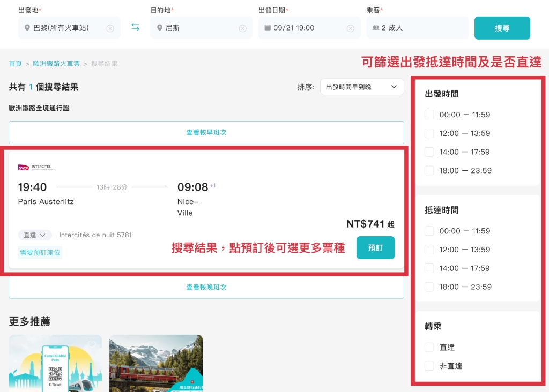
Task: Click arrival time 09:08
Action: [x=192, y=187]
